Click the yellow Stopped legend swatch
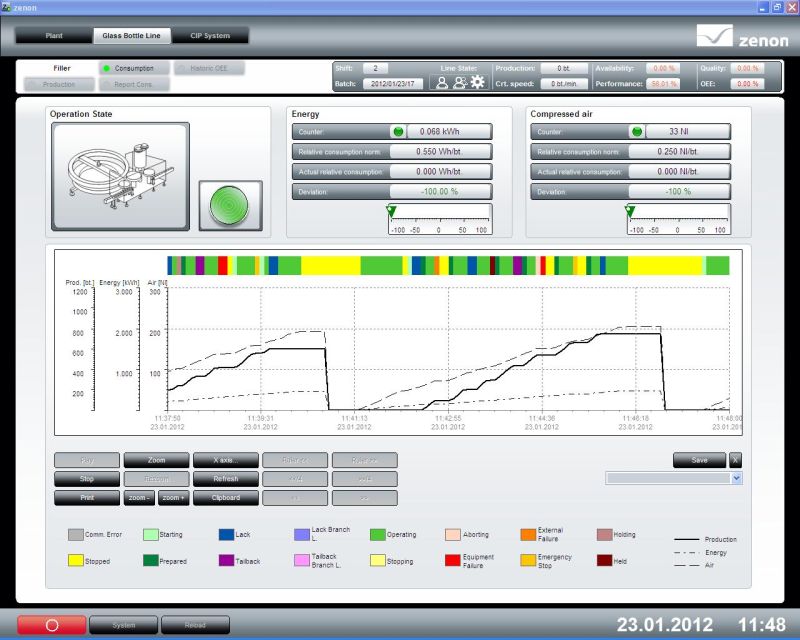The width and height of the screenshot is (800, 640). pyautogui.click(x=75, y=561)
